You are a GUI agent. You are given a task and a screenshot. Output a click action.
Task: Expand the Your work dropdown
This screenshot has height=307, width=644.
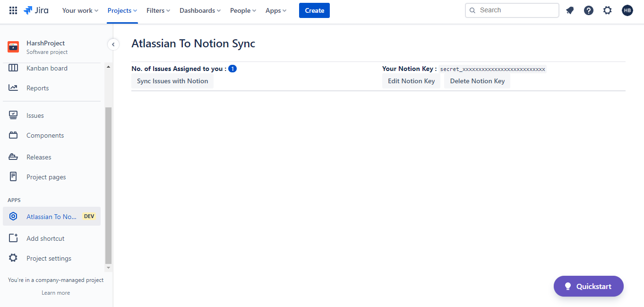click(x=80, y=10)
